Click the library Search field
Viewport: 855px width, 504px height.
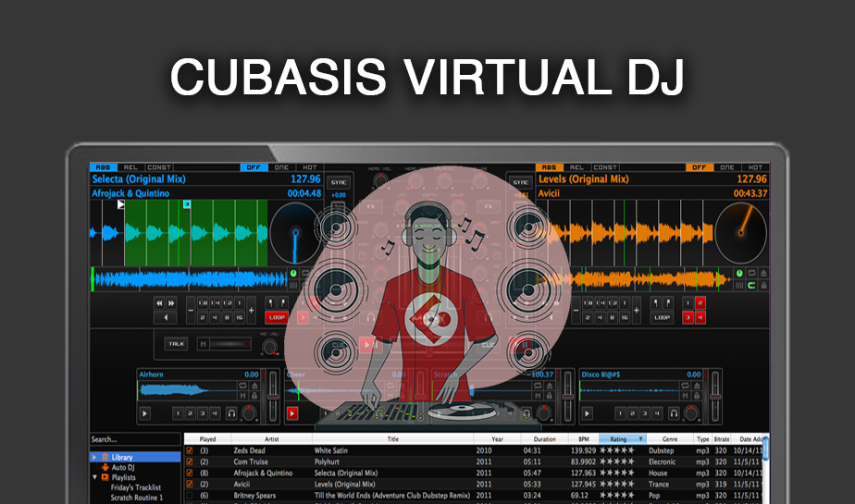coord(135,439)
